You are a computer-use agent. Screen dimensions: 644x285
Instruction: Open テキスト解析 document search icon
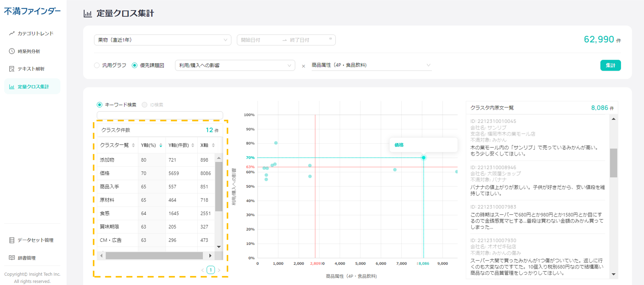click(x=12, y=69)
